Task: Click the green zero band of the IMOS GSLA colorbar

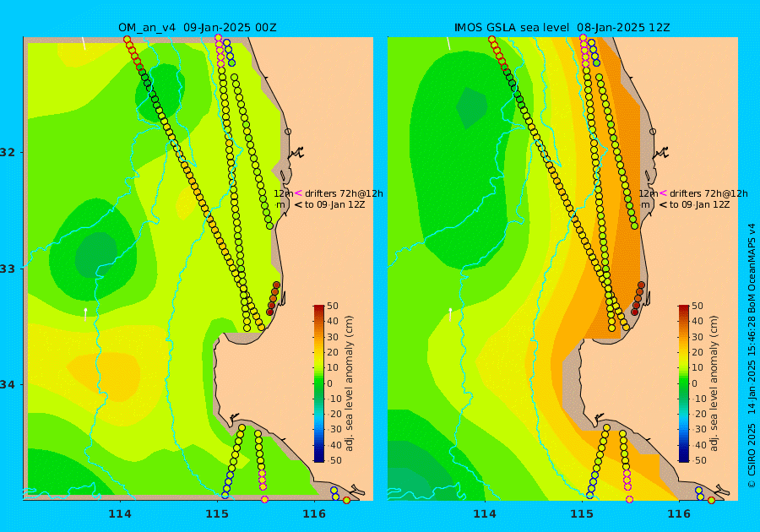Action: [x=684, y=383]
